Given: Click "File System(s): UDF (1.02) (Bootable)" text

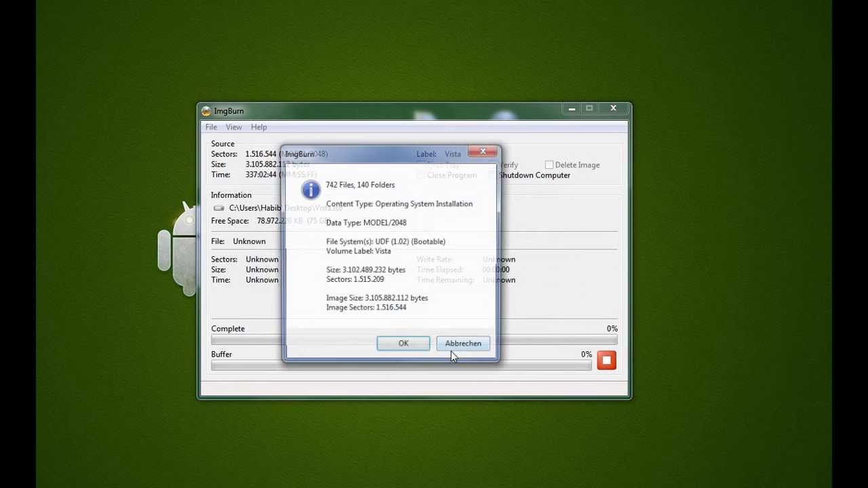Looking at the screenshot, I should coord(386,242).
